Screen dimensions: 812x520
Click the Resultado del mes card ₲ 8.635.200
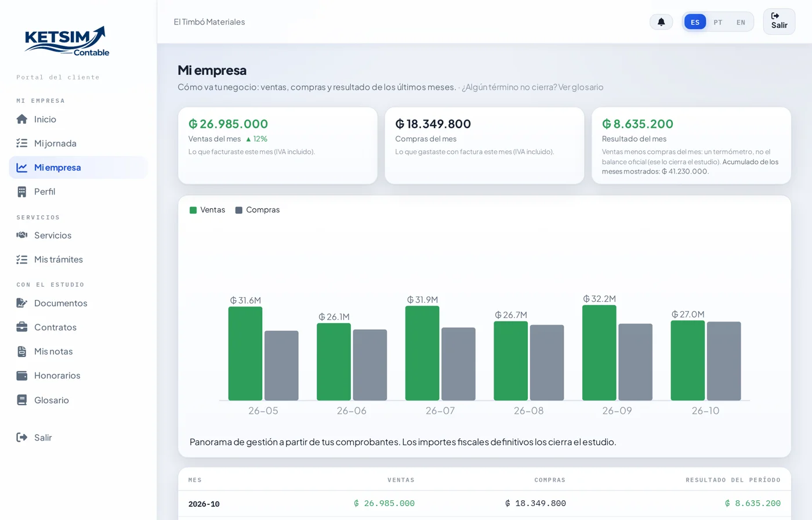tap(691, 146)
